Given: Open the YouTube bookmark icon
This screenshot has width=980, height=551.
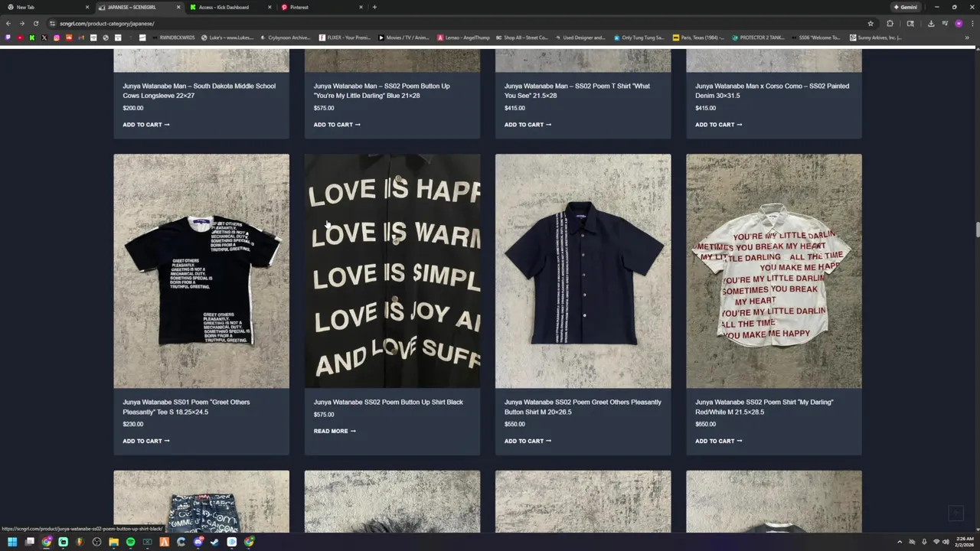Looking at the screenshot, I should coord(20,37).
